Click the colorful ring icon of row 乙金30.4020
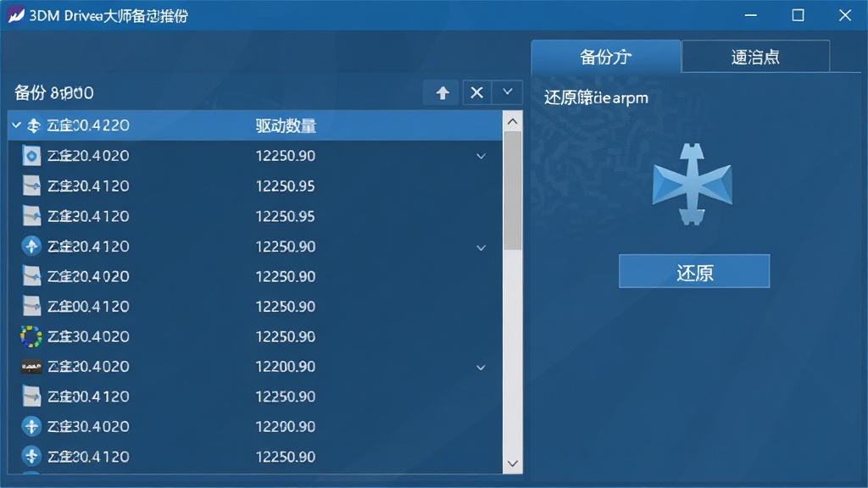 click(31, 336)
